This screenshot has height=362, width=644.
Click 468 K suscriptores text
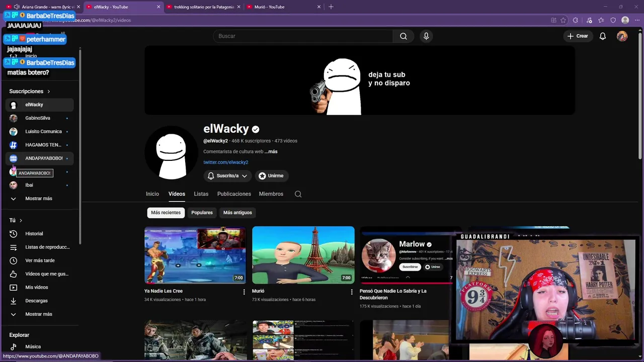(x=251, y=141)
